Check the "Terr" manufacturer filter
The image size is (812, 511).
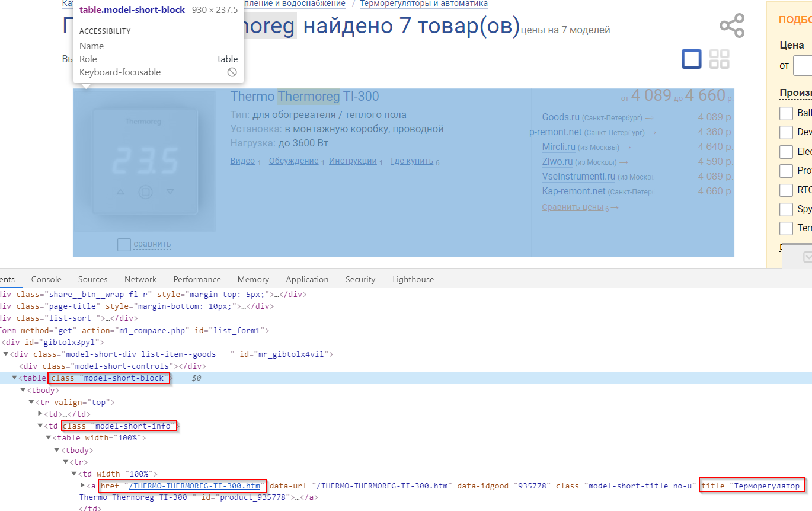pyautogui.click(x=786, y=228)
